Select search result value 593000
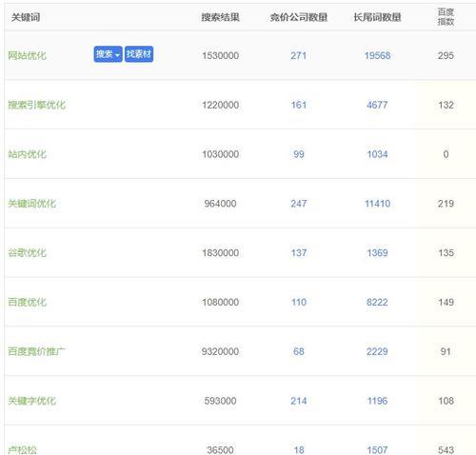476x455 pixels. pyautogui.click(x=220, y=401)
